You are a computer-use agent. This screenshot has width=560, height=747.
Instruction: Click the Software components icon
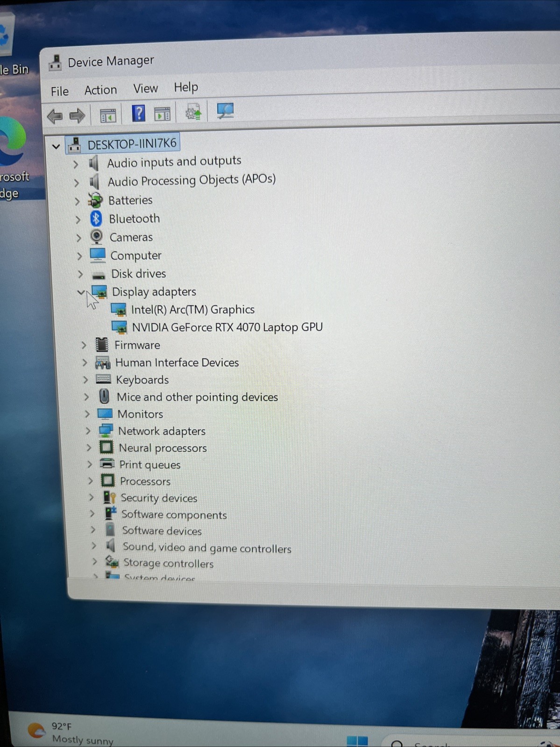pos(111,513)
